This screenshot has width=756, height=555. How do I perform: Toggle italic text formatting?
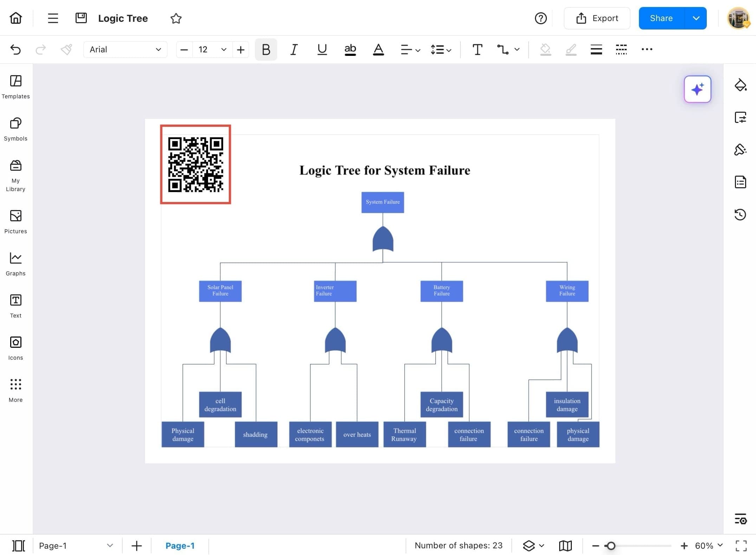tap(294, 50)
